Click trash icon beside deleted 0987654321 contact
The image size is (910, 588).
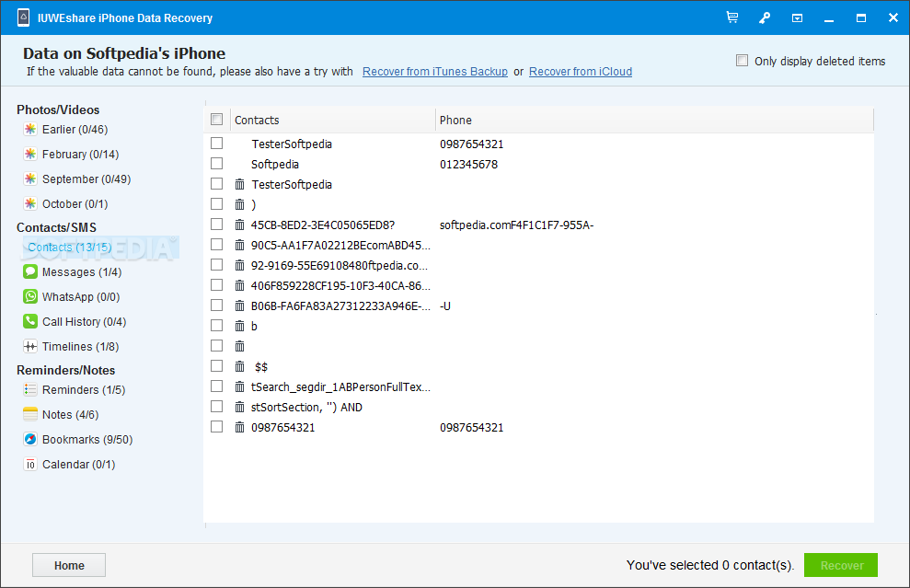[239, 427]
